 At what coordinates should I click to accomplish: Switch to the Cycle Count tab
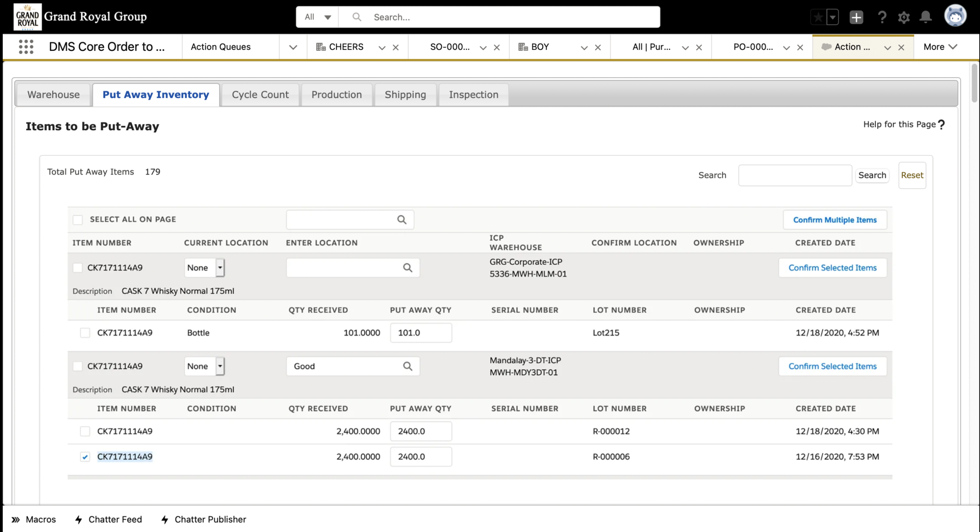[260, 95]
